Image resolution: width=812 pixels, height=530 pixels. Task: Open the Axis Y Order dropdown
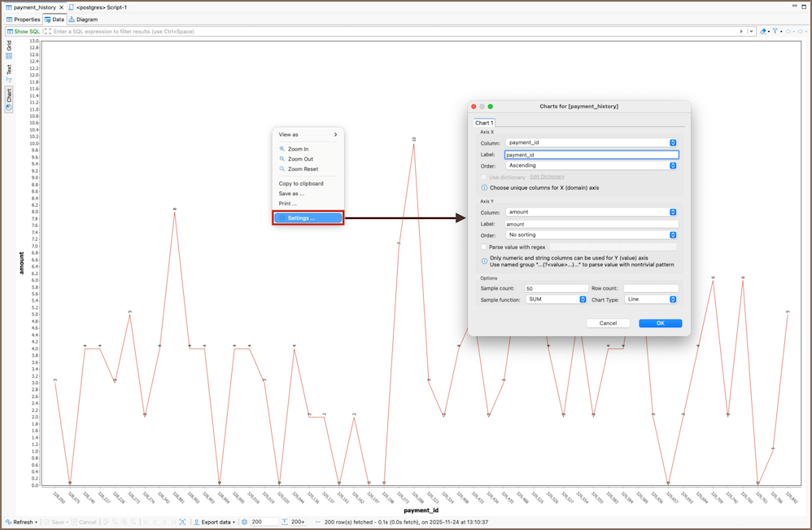591,235
